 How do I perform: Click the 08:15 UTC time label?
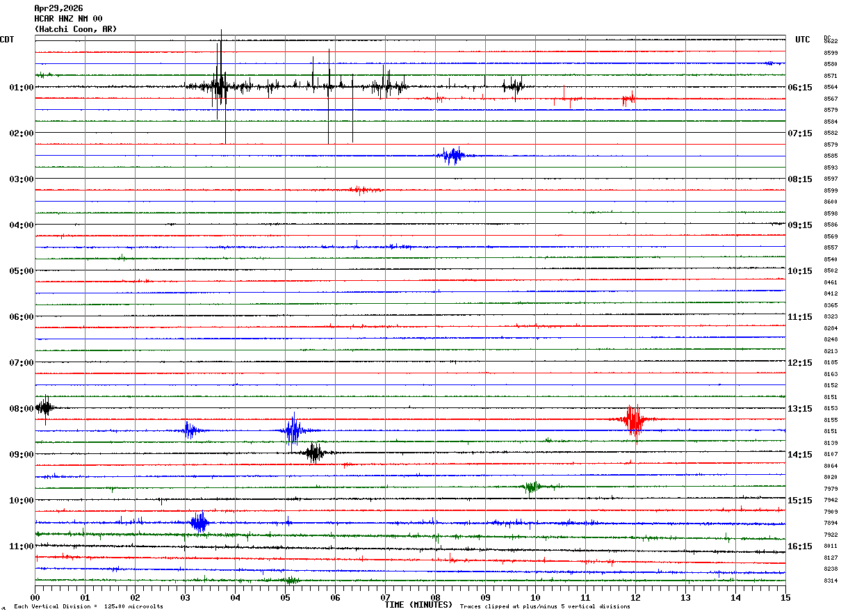800,179
